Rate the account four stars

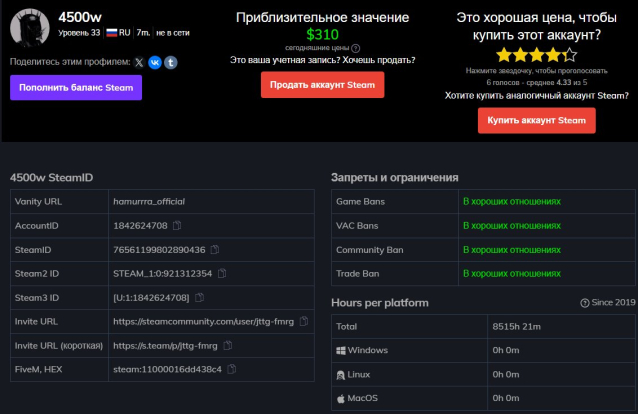tap(553, 55)
